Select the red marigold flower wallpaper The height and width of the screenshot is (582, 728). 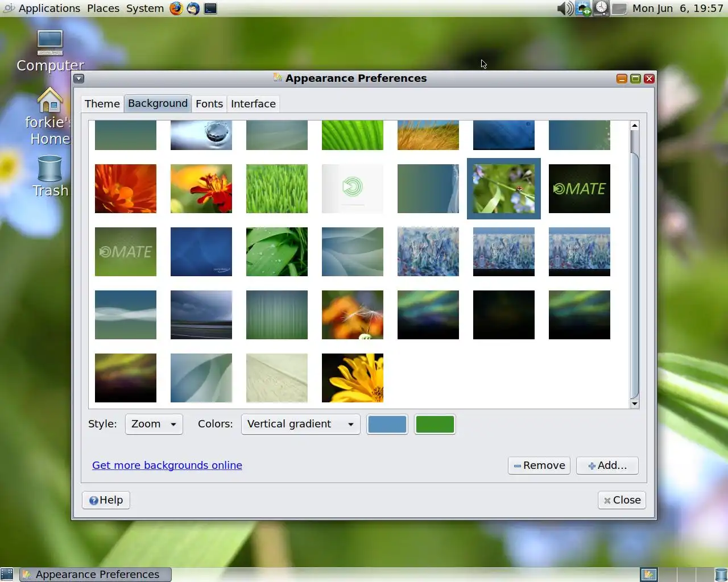pyautogui.click(x=201, y=189)
